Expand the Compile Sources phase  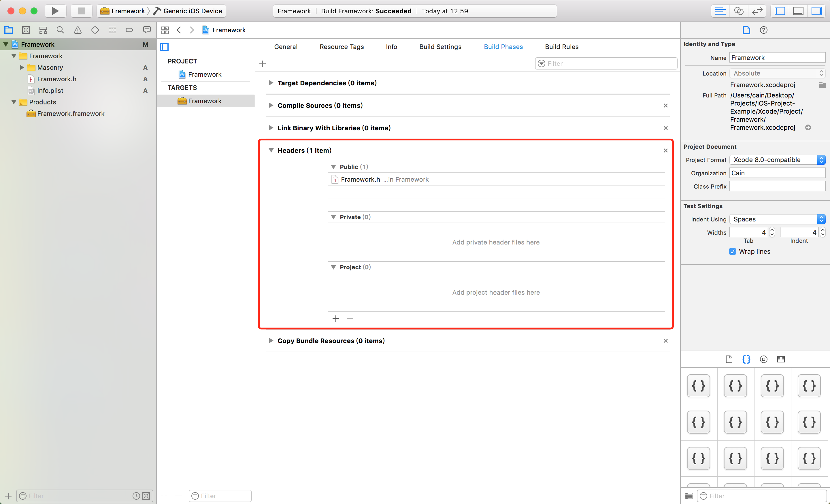point(271,106)
